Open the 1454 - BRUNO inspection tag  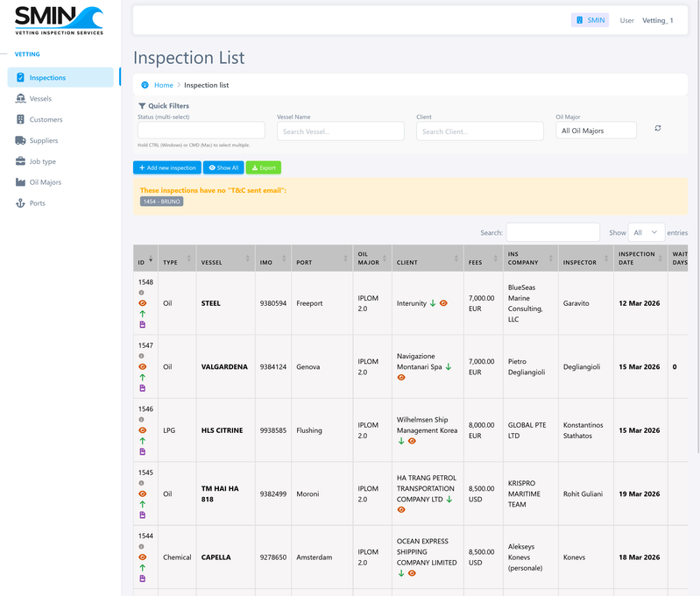(161, 202)
